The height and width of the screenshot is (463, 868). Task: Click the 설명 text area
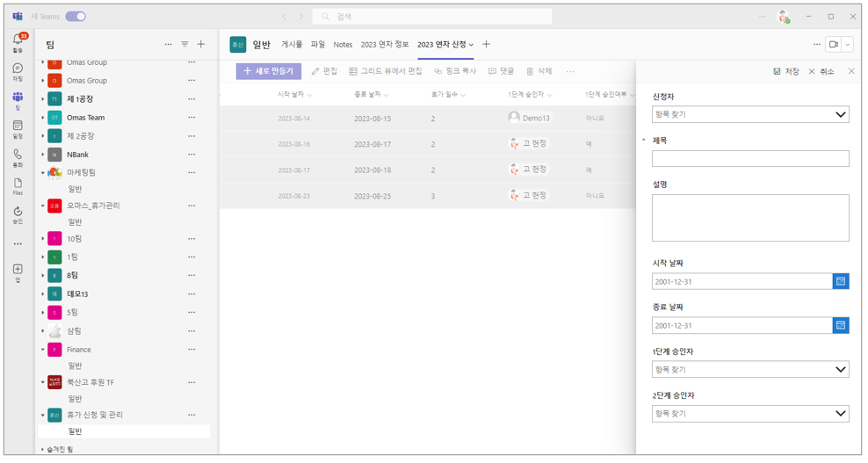(x=750, y=218)
